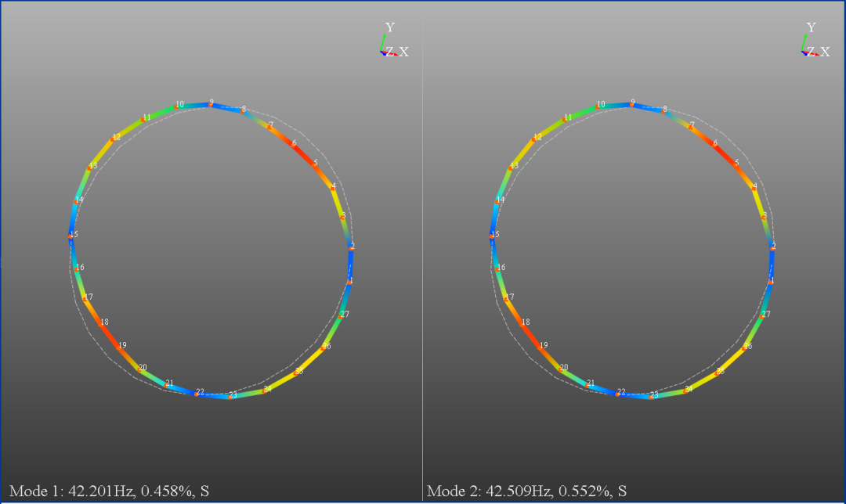This screenshot has height=504, width=846.
Task: Select node 19 in the Mode 1 ring
Action: 120,347
